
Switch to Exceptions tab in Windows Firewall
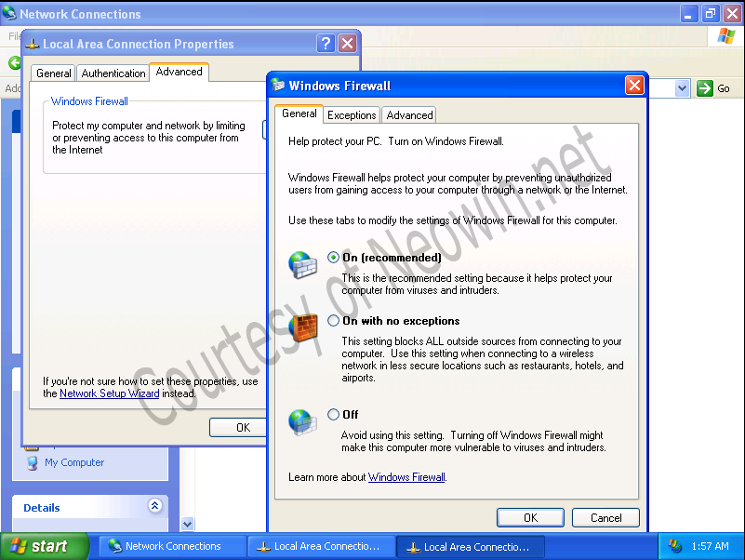[x=352, y=115]
